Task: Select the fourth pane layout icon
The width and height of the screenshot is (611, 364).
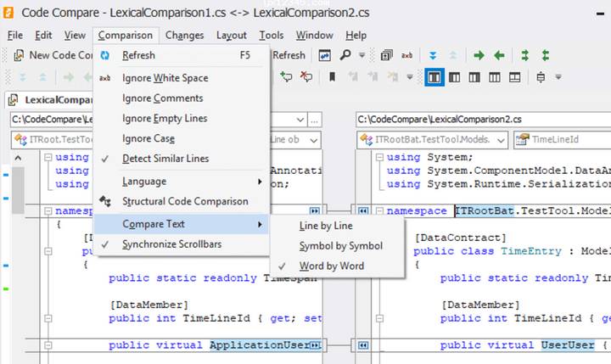Action: pyautogui.click(x=495, y=77)
